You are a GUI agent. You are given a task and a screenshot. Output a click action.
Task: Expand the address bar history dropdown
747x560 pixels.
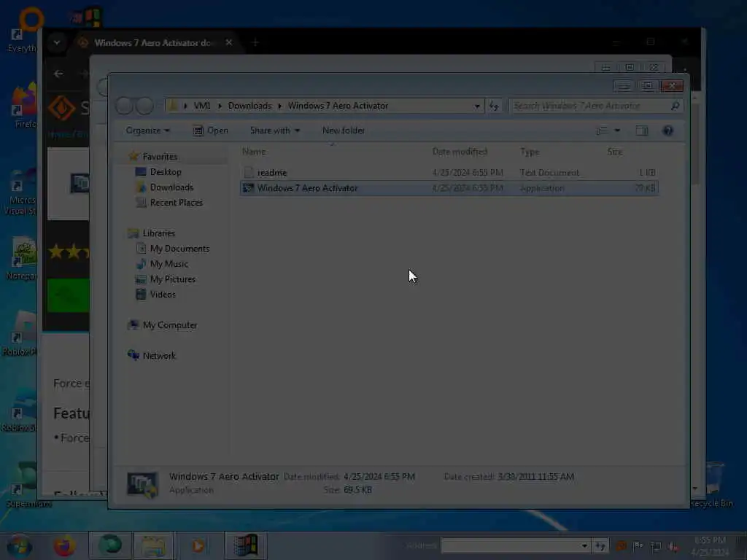tap(477, 106)
